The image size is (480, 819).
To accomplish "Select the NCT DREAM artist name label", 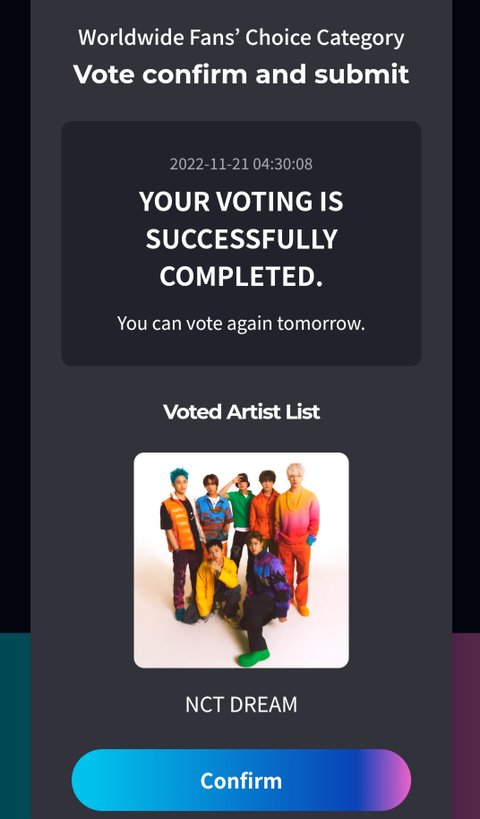I will click(x=241, y=705).
